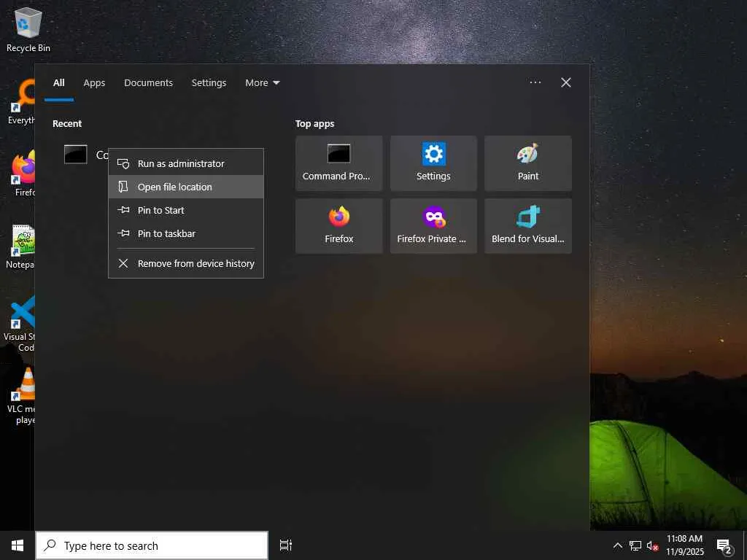Image resolution: width=747 pixels, height=560 pixels.
Task: Switch to the Documents tab
Action: pyautogui.click(x=149, y=83)
